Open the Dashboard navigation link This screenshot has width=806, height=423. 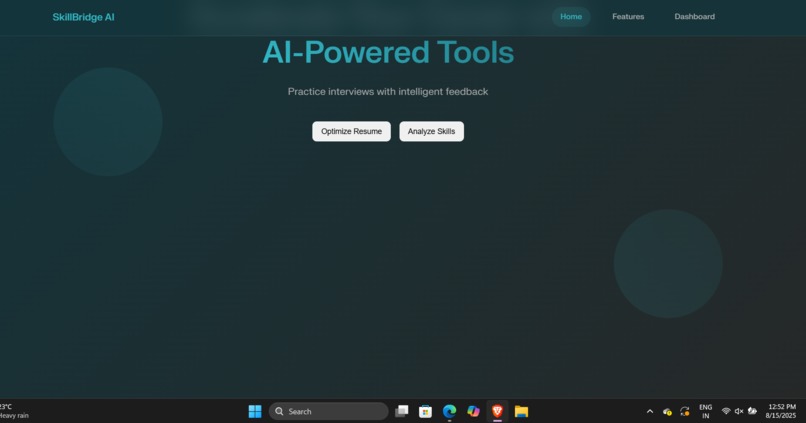694,16
